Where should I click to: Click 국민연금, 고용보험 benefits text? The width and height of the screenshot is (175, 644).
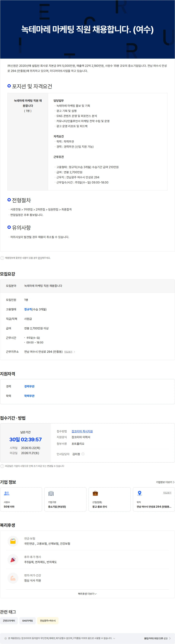(x=47, y=544)
